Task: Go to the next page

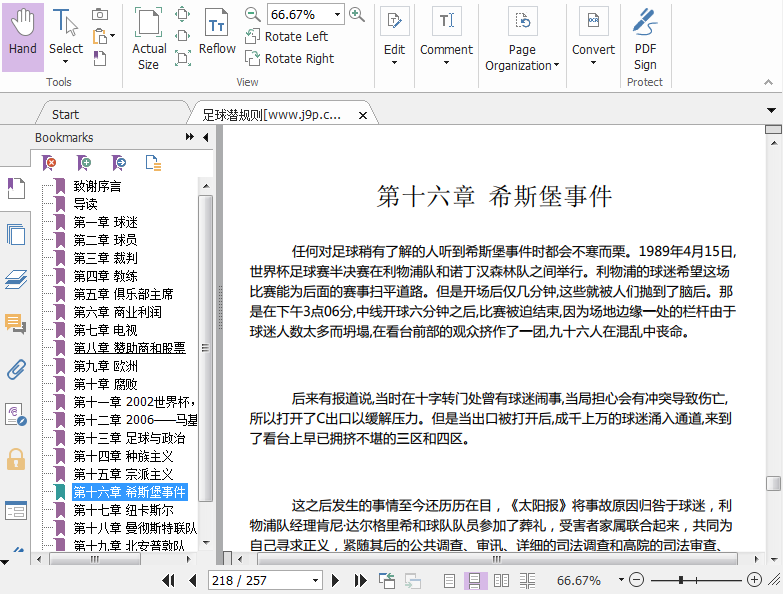Action: pos(336,580)
